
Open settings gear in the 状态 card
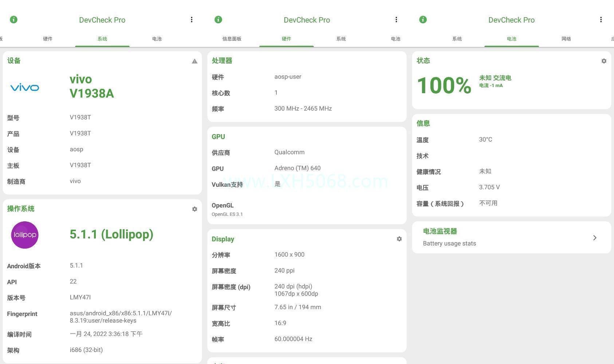click(x=604, y=61)
